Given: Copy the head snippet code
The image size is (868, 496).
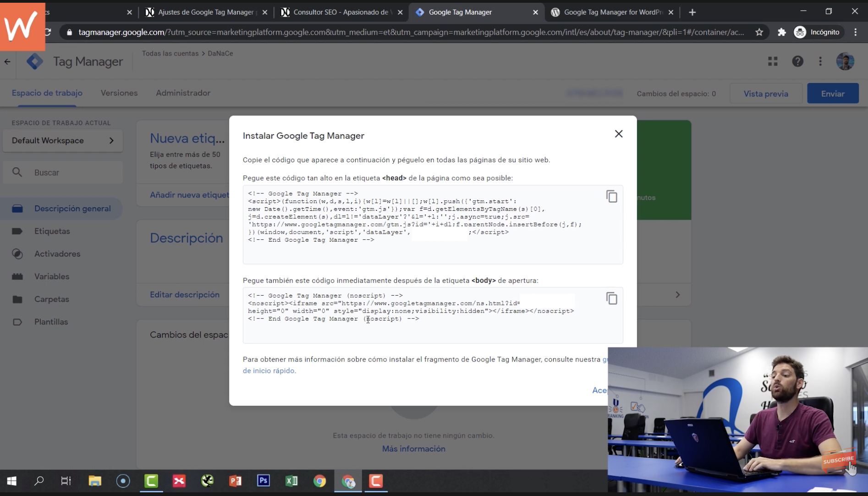Looking at the screenshot, I should (612, 196).
